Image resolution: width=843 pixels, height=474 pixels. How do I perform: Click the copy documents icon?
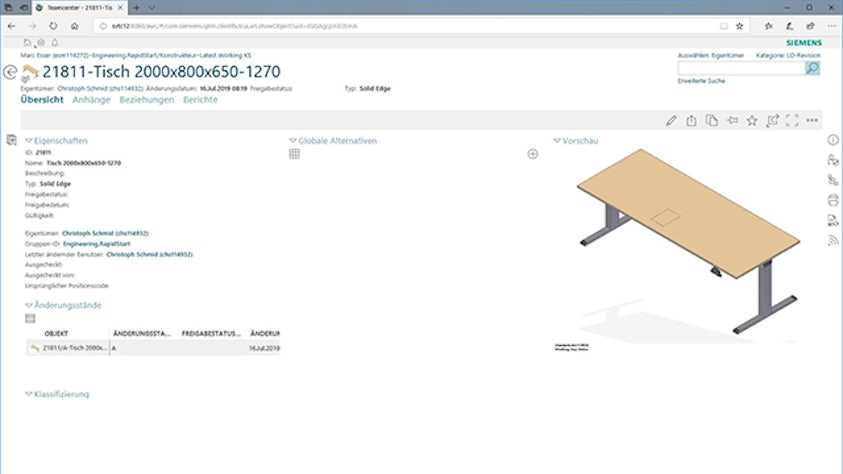(712, 120)
